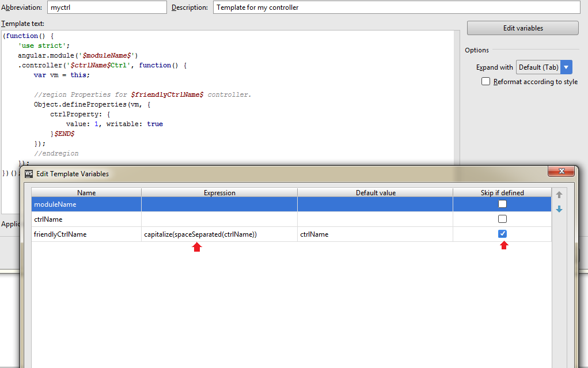This screenshot has width=588, height=368.
Task: Click the Name column header
Action: pyautogui.click(x=86, y=192)
